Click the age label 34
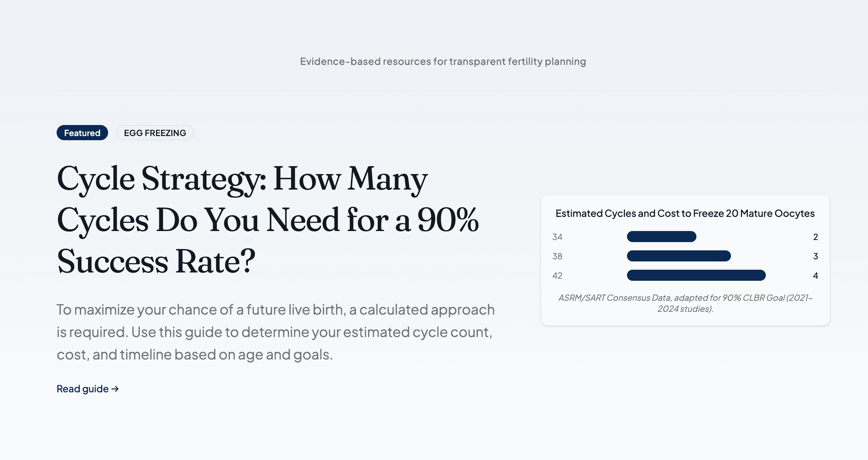Image resolution: width=868 pixels, height=460 pixels. pyautogui.click(x=557, y=237)
